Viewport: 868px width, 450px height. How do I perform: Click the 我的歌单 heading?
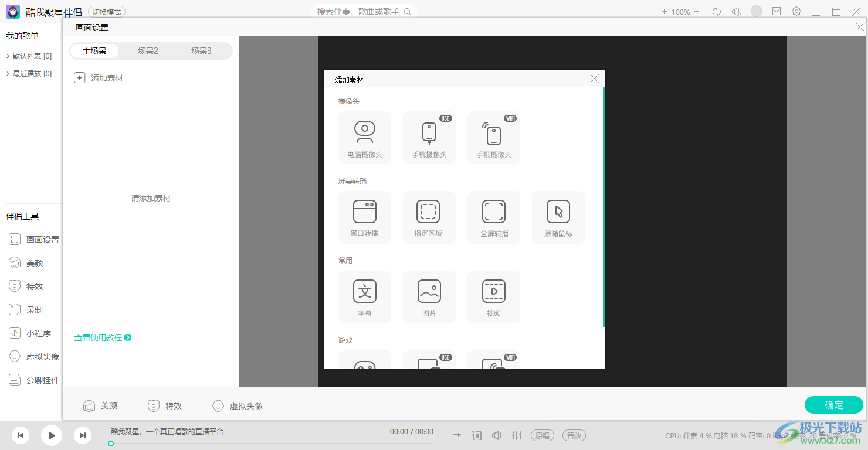click(22, 36)
